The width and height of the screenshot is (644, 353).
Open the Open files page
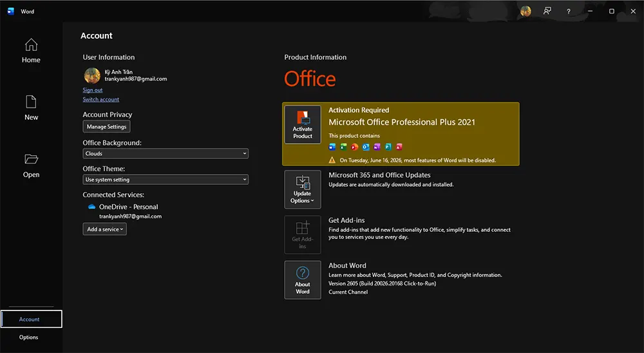click(31, 166)
